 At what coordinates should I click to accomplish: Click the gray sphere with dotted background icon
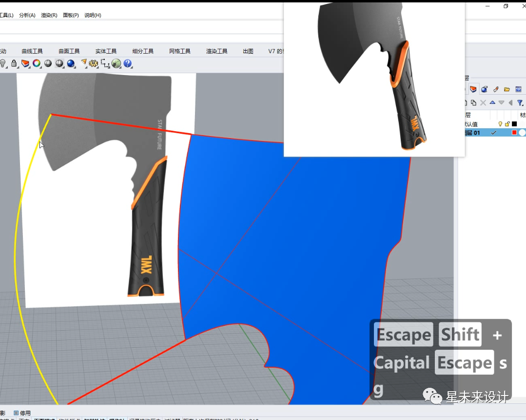tap(59, 63)
